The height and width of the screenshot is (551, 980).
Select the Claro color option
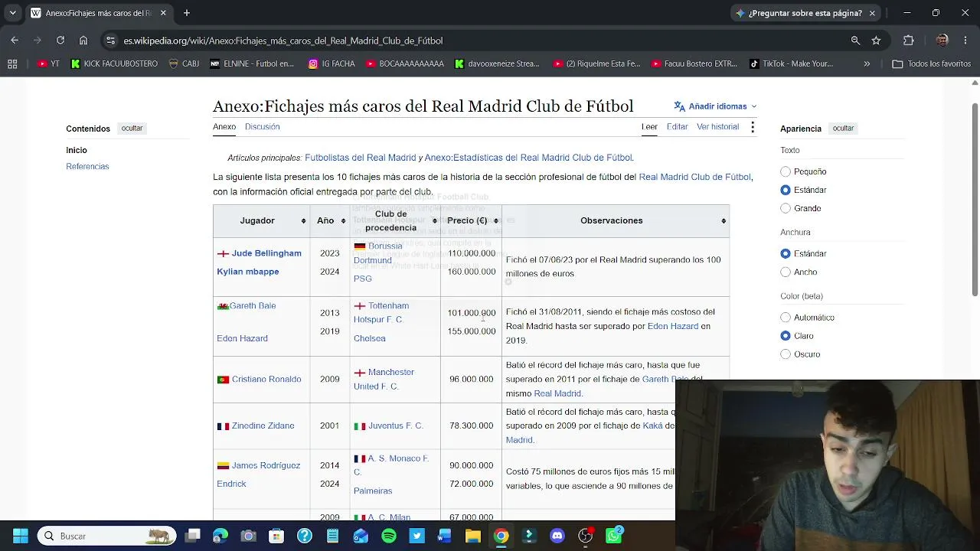click(x=786, y=335)
